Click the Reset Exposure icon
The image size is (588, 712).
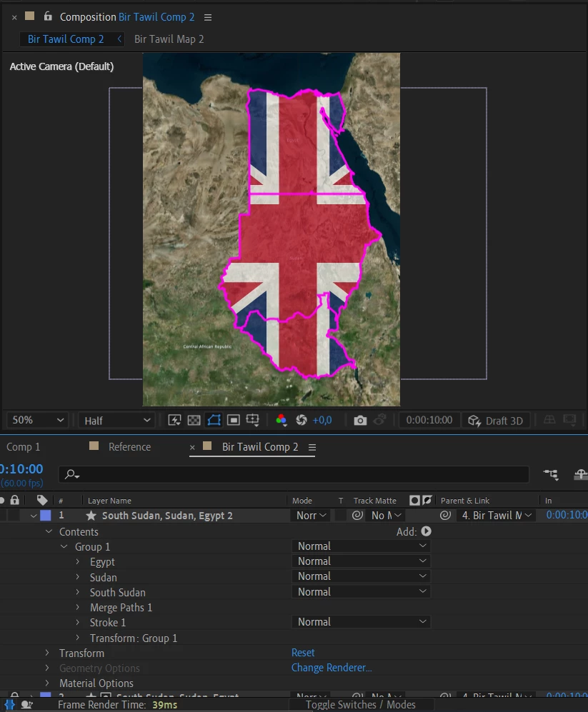302,420
